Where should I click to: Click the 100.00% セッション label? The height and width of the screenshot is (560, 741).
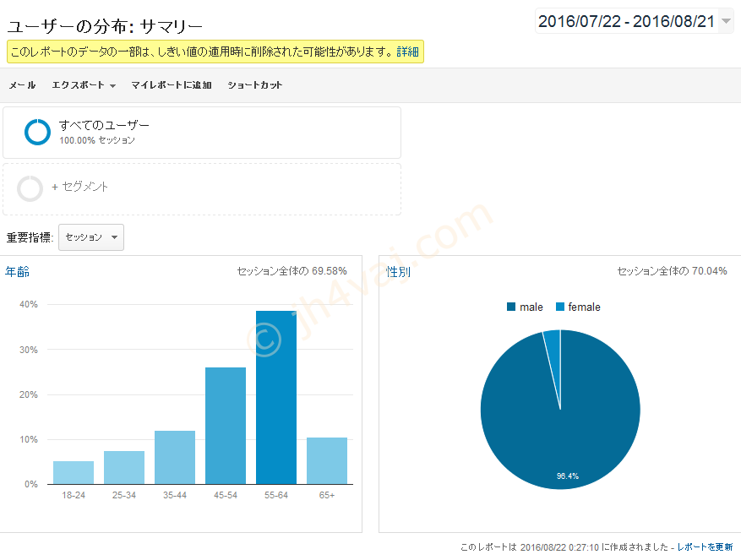point(97,140)
